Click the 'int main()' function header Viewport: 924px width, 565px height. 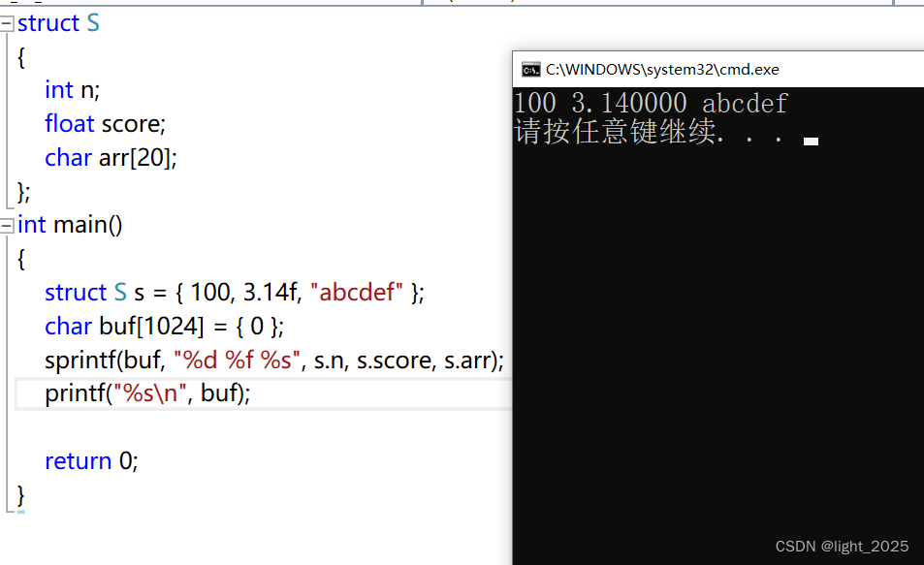tap(70, 225)
